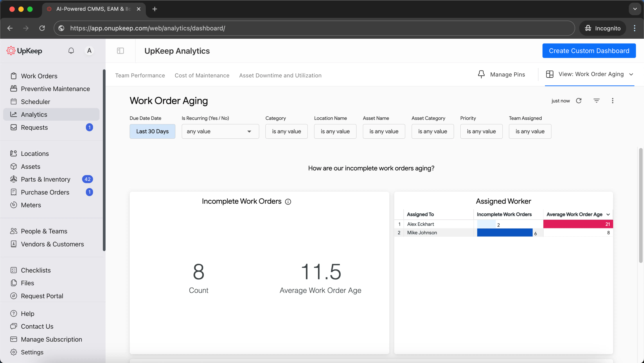Viewport: 644px width, 363px height.
Task: Open the dashboard filters icon
Action: coord(596,100)
